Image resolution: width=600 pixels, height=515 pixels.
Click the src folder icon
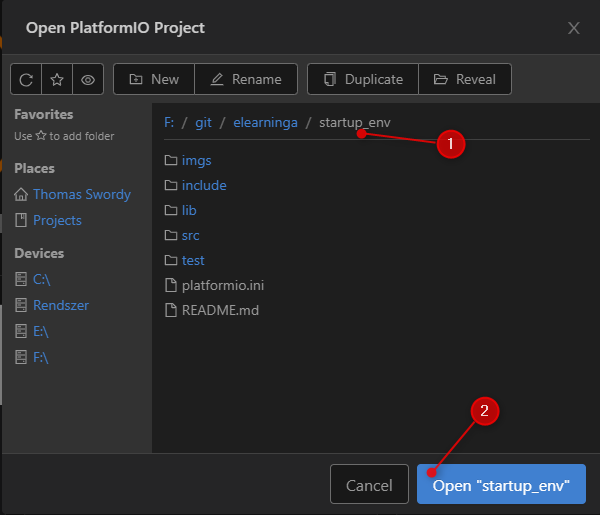click(x=171, y=235)
